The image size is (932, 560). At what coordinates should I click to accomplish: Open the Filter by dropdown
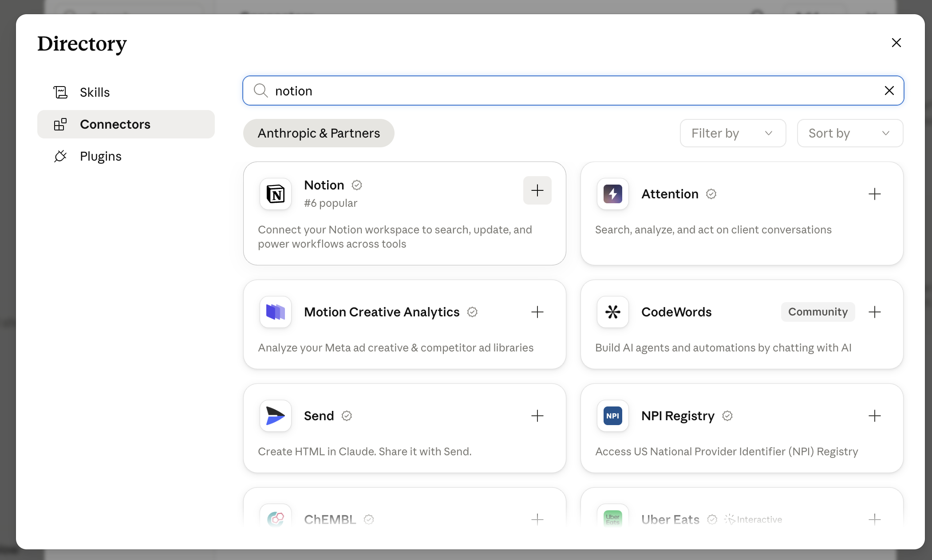pyautogui.click(x=733, y=133)
